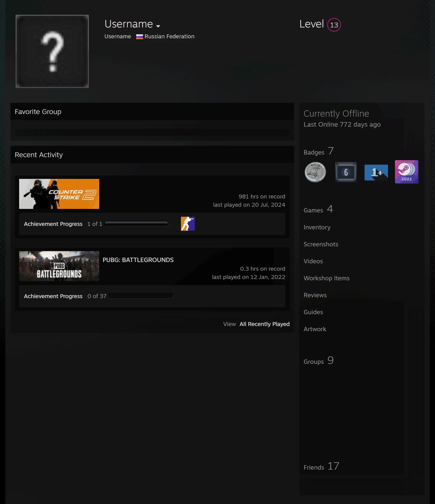View All Recently Played games
This screenshot has width=435, height=504.
[x=264, y=324]
